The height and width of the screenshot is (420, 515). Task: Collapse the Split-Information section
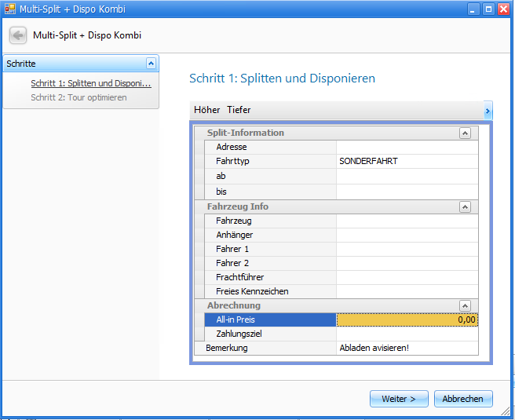coord(465,133)
